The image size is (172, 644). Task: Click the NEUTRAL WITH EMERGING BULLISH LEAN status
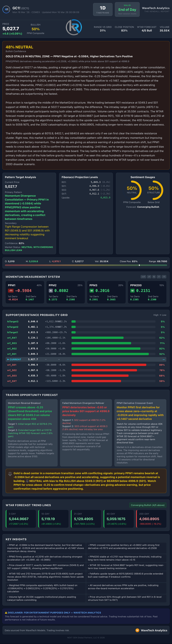point(29,248)
